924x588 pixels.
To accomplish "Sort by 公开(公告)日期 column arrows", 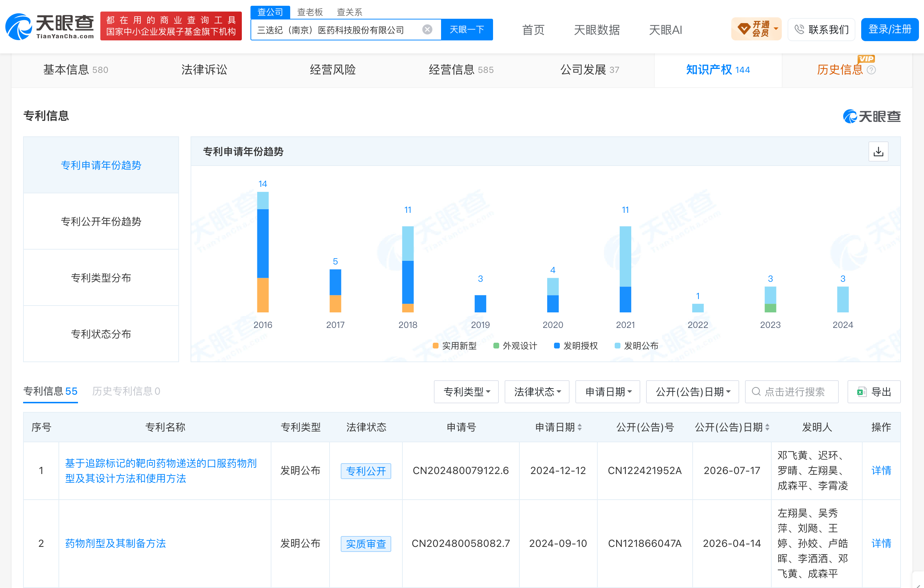I will point(767,427).
